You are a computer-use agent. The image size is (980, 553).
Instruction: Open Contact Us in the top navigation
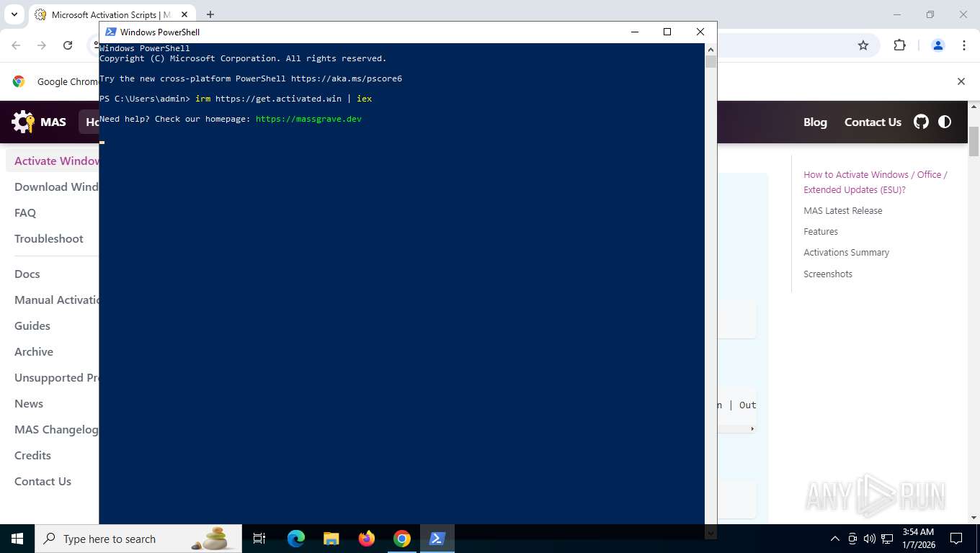click(873, 122)
